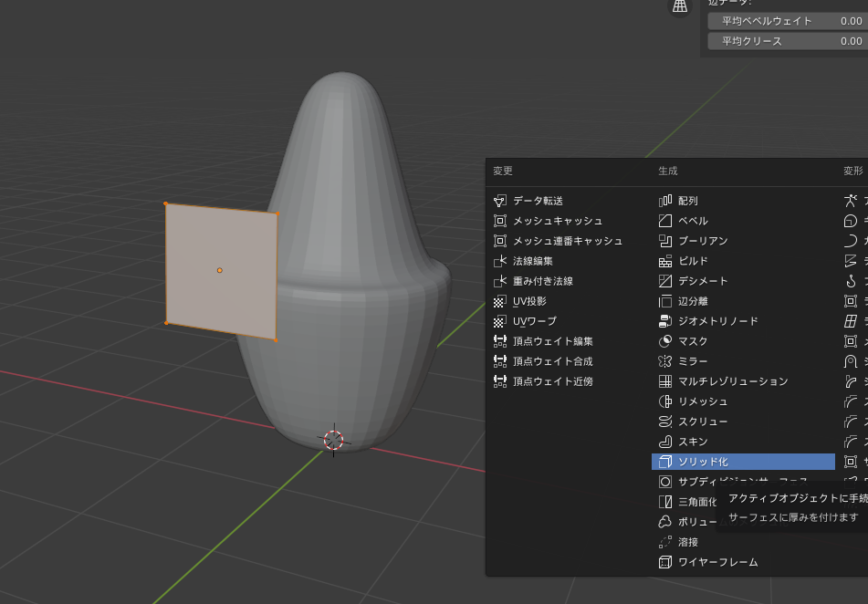This screenshot has width=868, height=604.
Task: Click the マスク (Mask) modifier icon
Action: [x=665, y=341]
